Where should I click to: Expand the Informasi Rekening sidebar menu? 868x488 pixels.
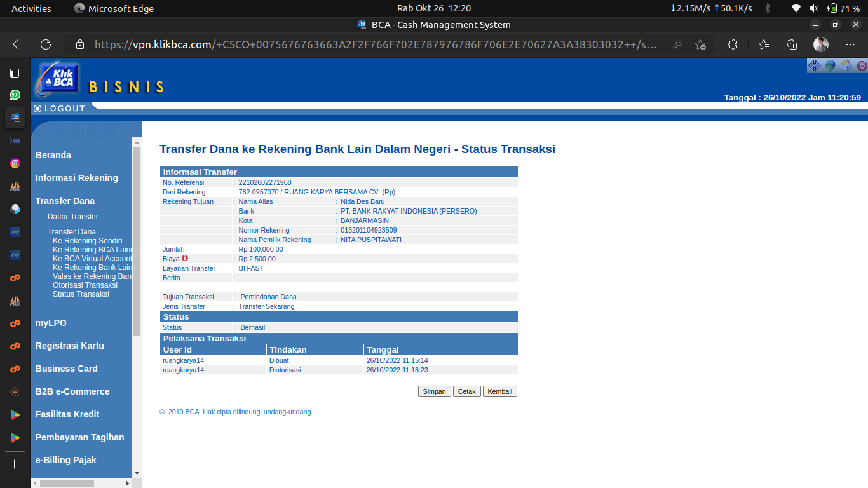[77, 178]
